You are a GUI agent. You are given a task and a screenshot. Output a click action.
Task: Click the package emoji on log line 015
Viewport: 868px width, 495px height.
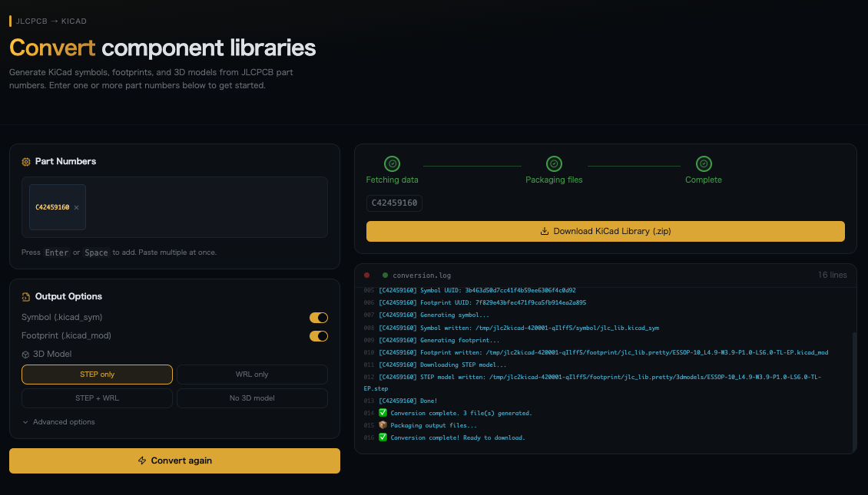point(383,424)
